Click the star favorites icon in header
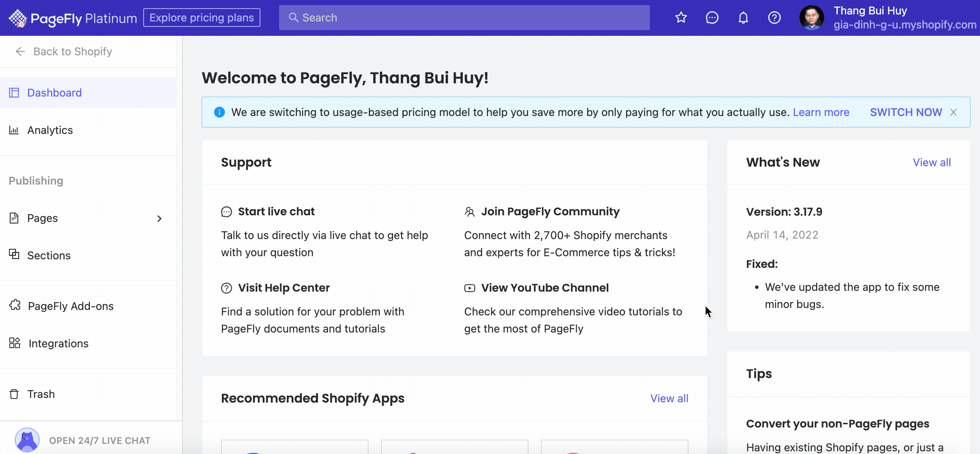The width and height of the screenshot is (980, 454). click(x=681, y=18)
